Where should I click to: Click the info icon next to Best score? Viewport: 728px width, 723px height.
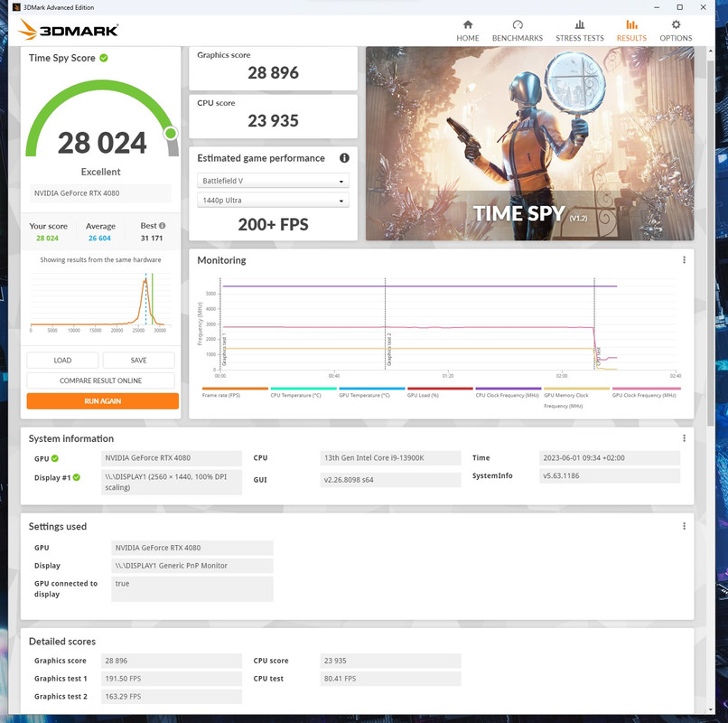coord(162,226)
